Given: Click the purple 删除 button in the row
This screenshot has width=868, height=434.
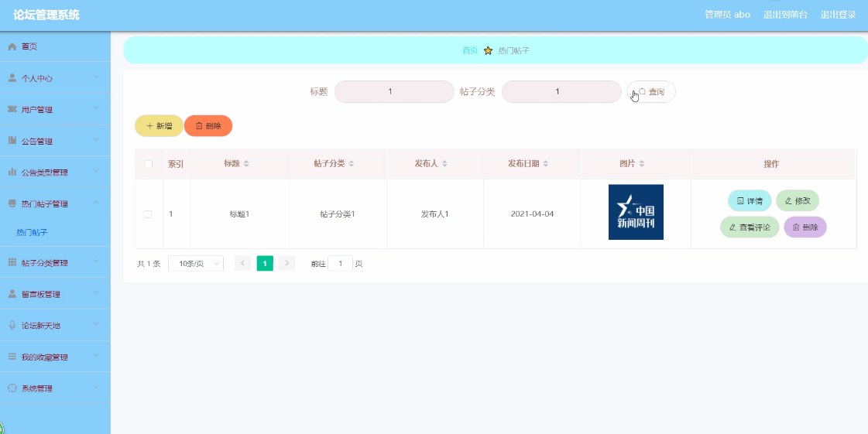Looking at the screenshot, I should tap(805, 227).
